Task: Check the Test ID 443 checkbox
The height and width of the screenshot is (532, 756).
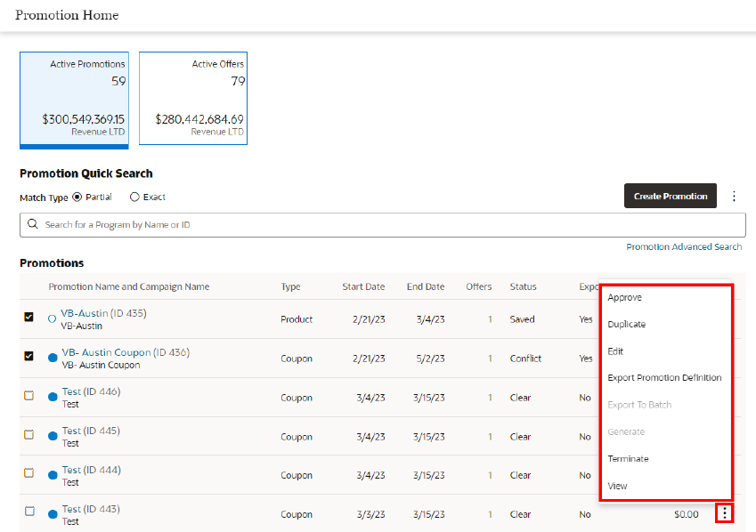Action: tap(29, 511)
